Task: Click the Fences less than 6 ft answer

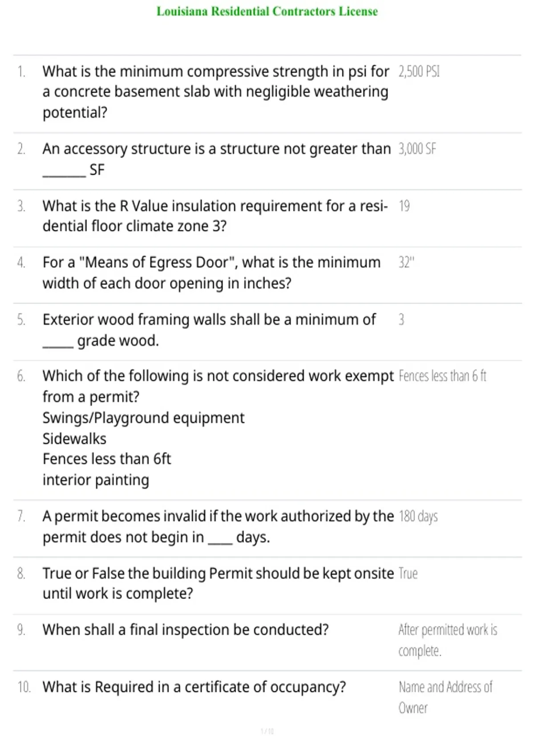Action: [x=442, y=376]
